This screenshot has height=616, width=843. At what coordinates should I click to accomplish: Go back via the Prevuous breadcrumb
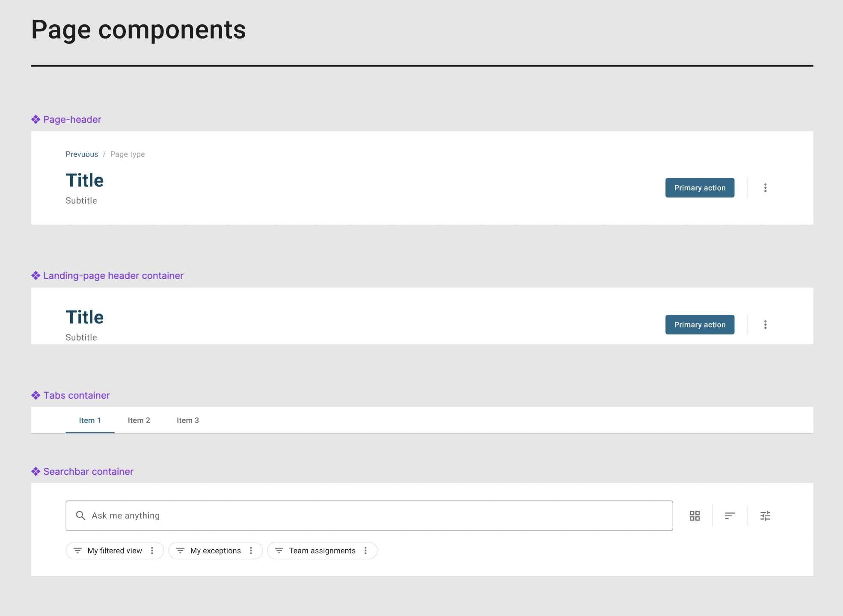click(x=82, y=154)
